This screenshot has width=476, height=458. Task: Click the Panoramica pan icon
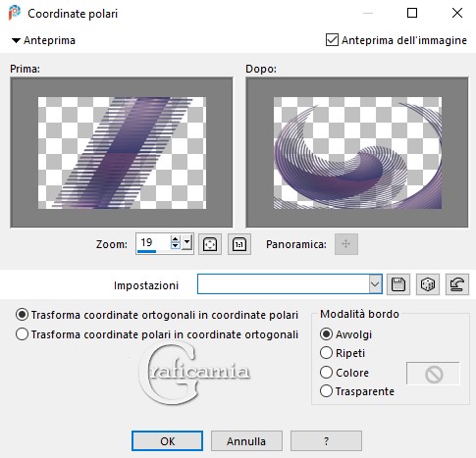click(x=346, y=244)
